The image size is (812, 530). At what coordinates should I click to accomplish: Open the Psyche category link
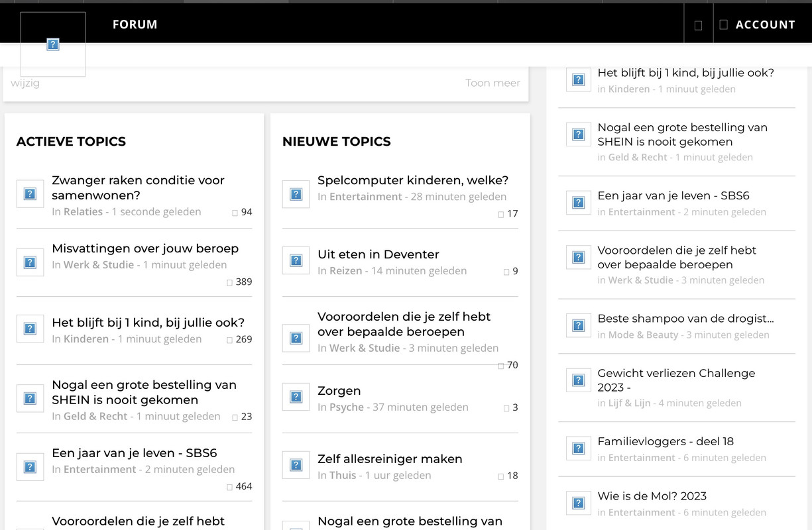click(x=347, y=407)
